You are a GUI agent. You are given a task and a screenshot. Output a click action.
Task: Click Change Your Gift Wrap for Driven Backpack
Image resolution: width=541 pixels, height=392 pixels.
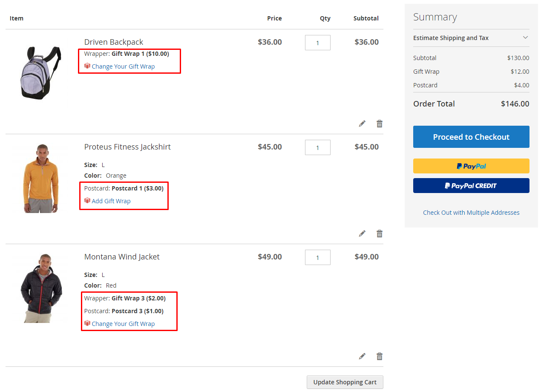[123, 66]
